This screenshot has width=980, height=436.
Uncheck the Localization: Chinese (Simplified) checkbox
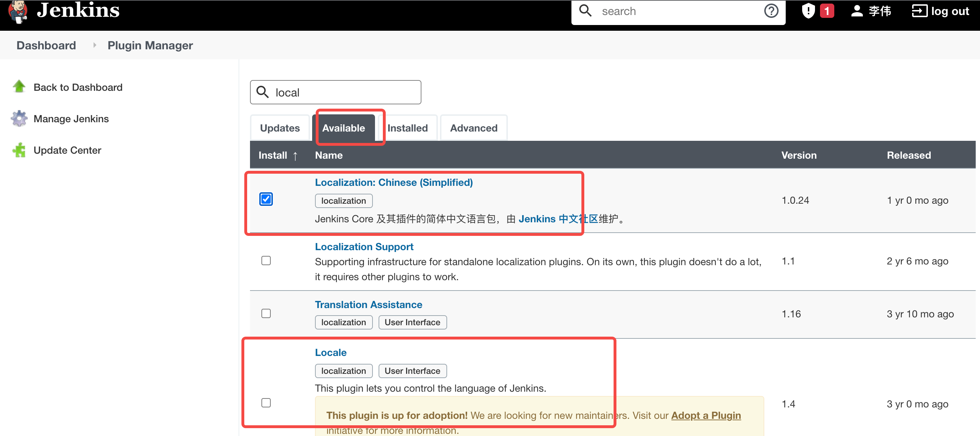266,199
